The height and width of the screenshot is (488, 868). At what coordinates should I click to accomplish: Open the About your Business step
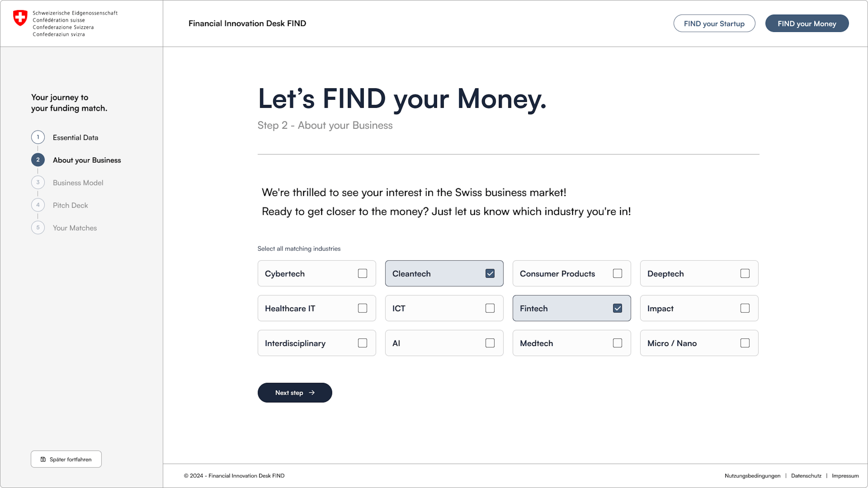[86, 160]
